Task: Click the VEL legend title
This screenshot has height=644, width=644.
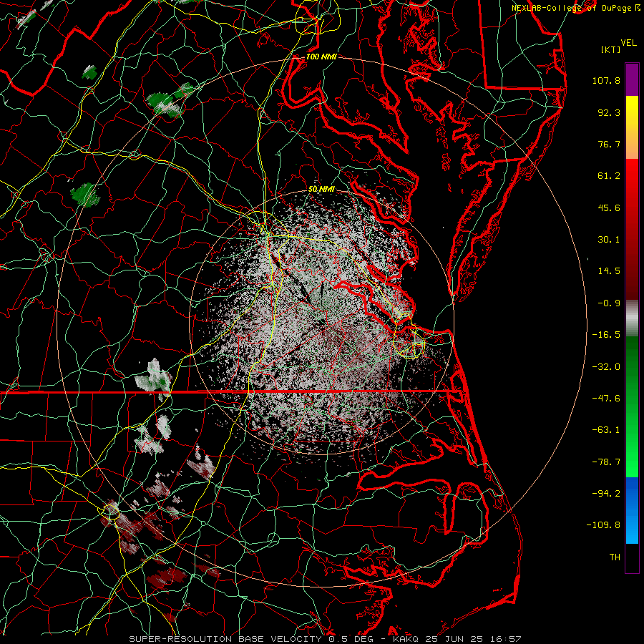Action: pos(628,43)
